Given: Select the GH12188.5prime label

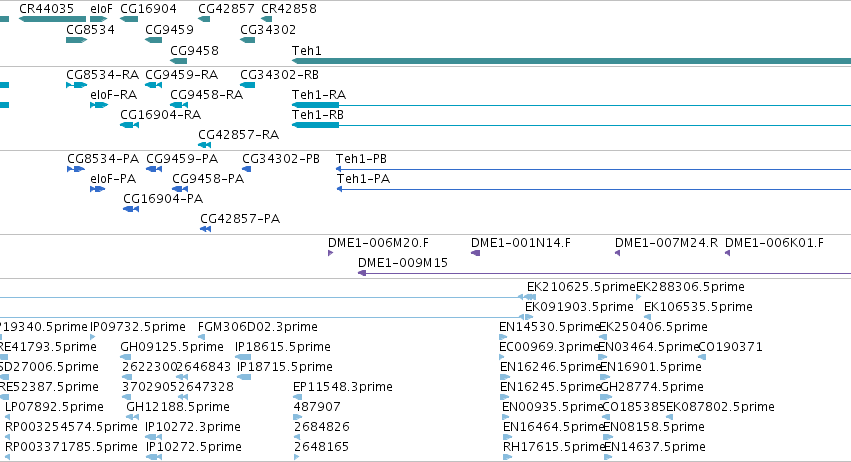Looking at the screenshot, I should click(x=178, y=408).
